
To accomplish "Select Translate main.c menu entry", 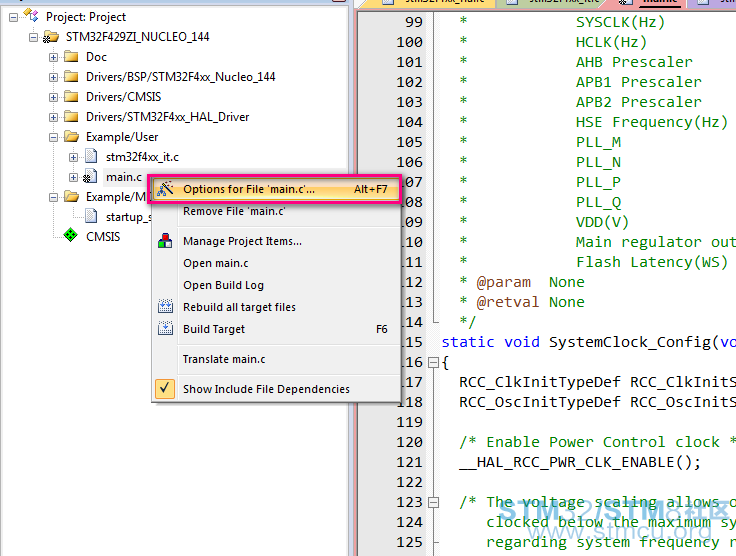I will point(276,359).
